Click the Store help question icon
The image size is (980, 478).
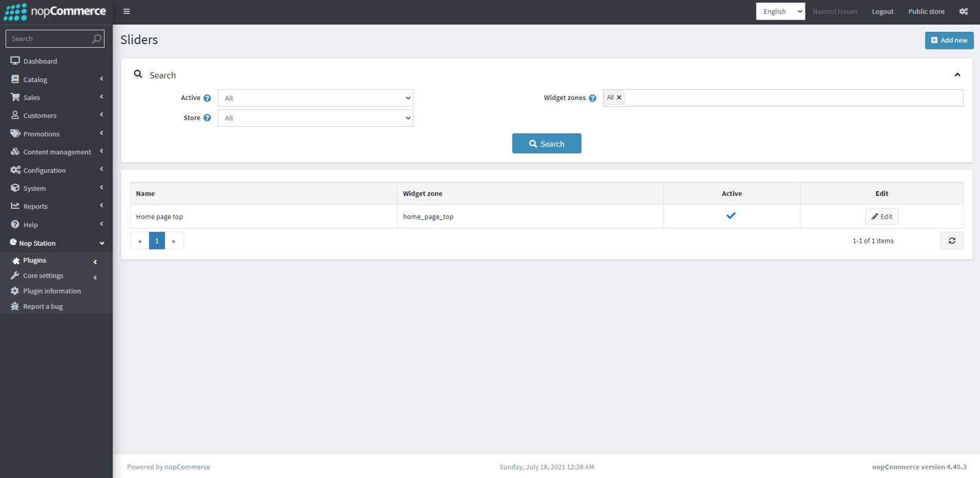(207, 118)
